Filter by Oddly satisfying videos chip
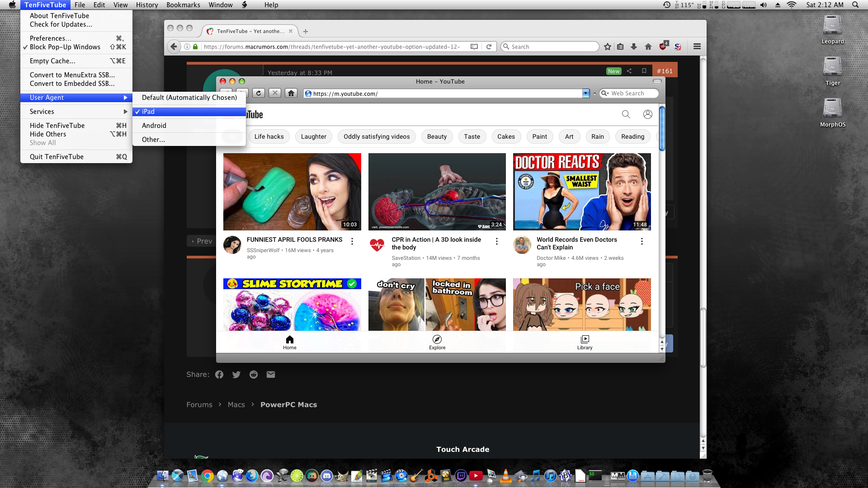 tap(377, 136)
